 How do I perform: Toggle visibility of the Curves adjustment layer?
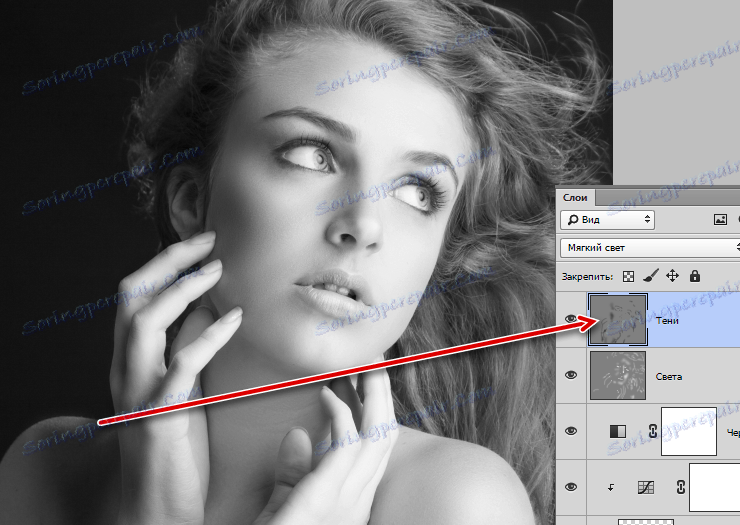571,487
